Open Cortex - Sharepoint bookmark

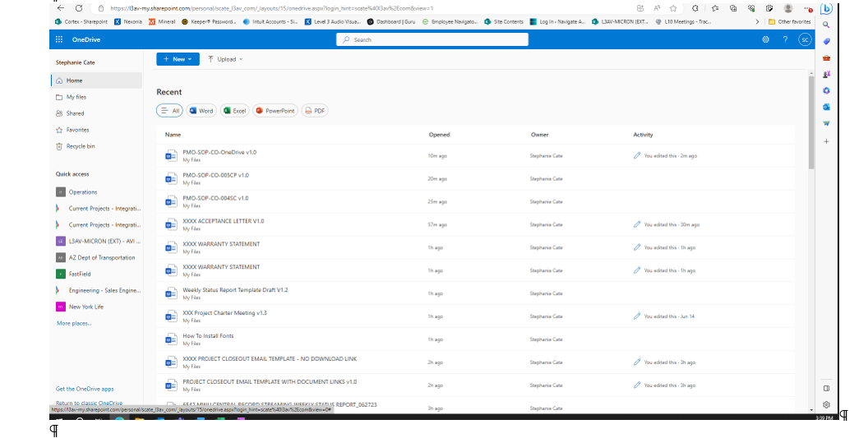(x=81, y=22)
